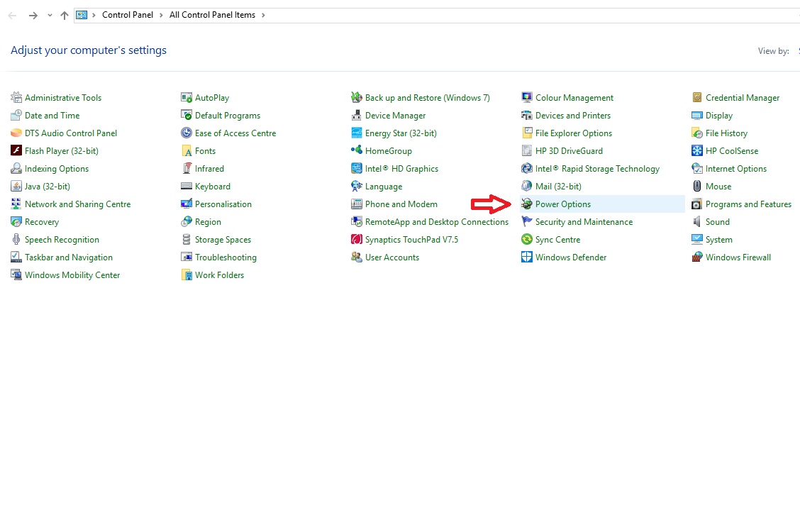Image resolution: width=800 pixels, height=532 pixels.
Task: Click the Up one level arrow
Action: [65, 16]
